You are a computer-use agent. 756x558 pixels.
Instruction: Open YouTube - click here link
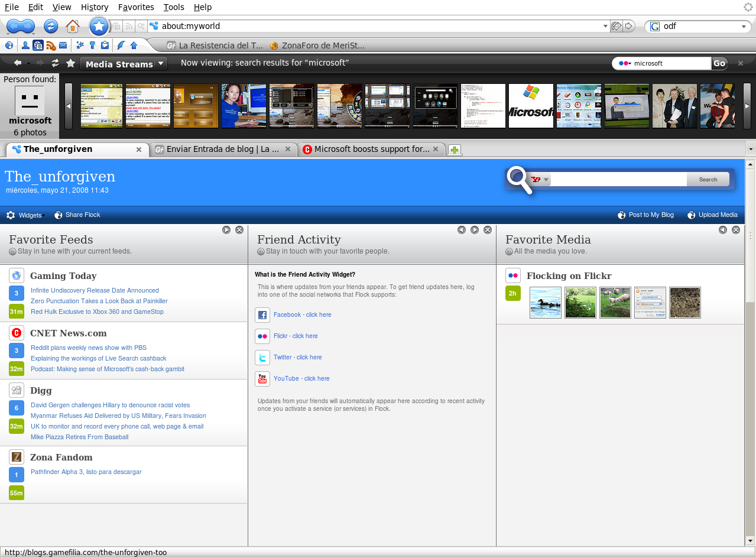pyautogui.click(x=301, y=379)
